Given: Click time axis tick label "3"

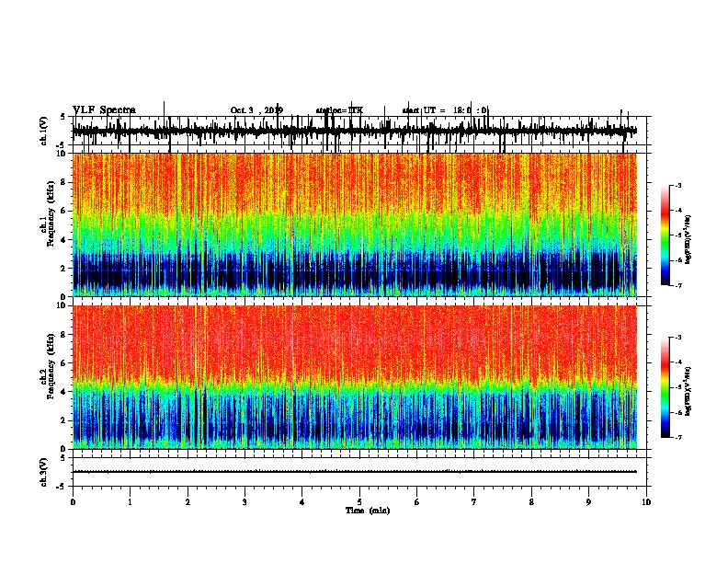Looking at the screenshot, I should click(245, 502).
